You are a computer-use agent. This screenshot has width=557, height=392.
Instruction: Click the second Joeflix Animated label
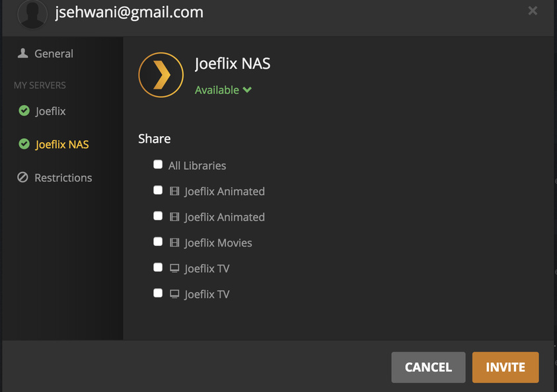coord(225,217)
